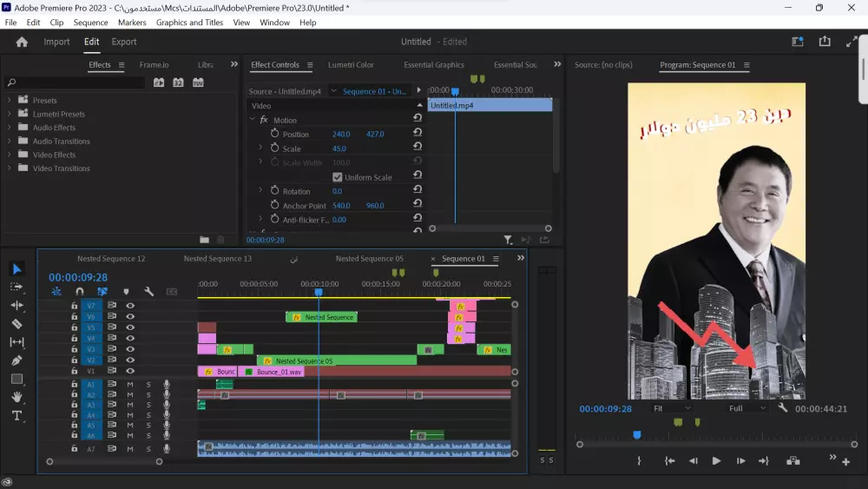868x489 pixels.
Task: Switch to Nested Sequence 12 tab
Action: pyautogui.click(x=111, y=259)
